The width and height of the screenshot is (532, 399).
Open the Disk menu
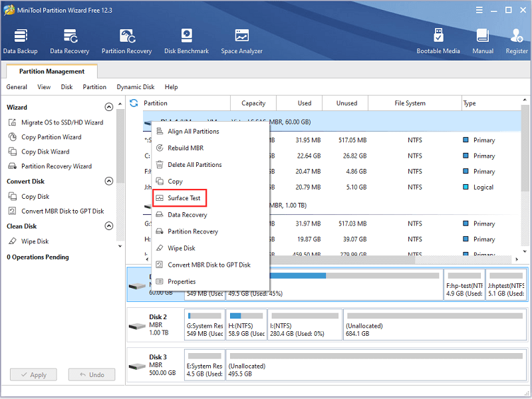[x=67, y=87]
